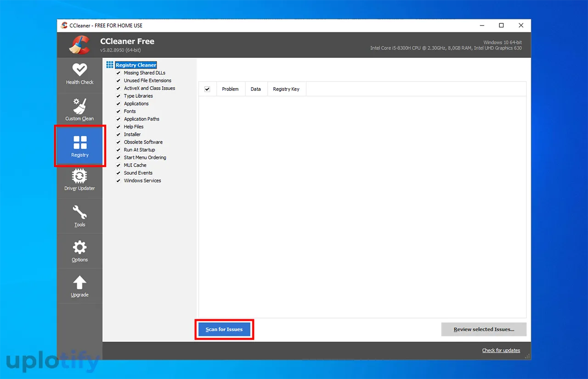Close the CCleaner window

click(521, 25)
